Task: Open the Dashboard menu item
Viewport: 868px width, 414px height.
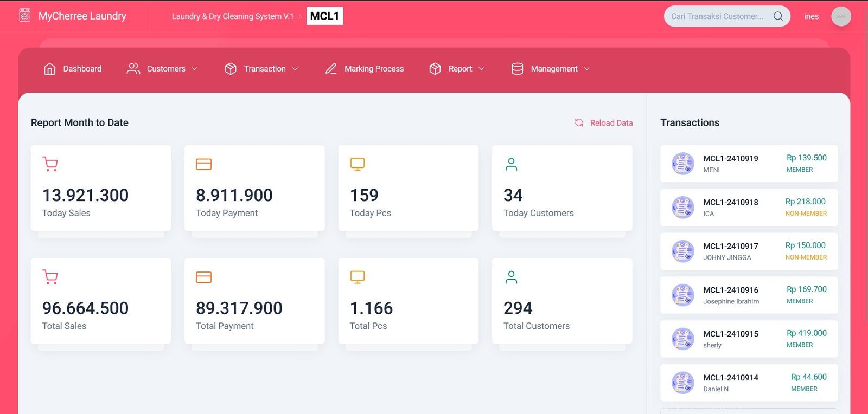Action: 82,69
